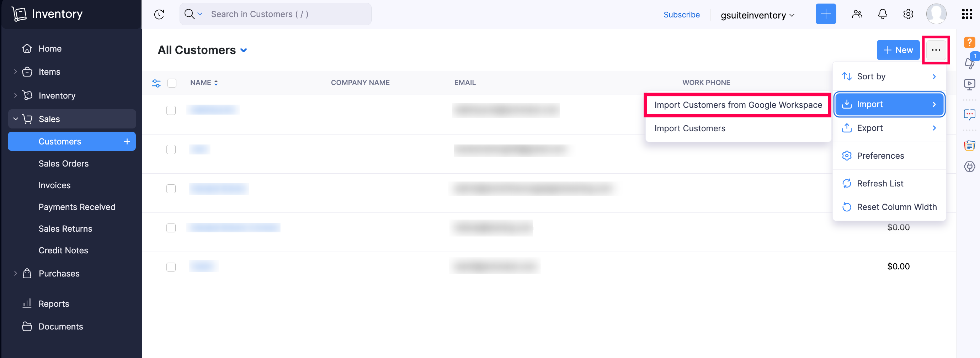
Task: Select Import Customers from Google Workspace
Action: 737,105
